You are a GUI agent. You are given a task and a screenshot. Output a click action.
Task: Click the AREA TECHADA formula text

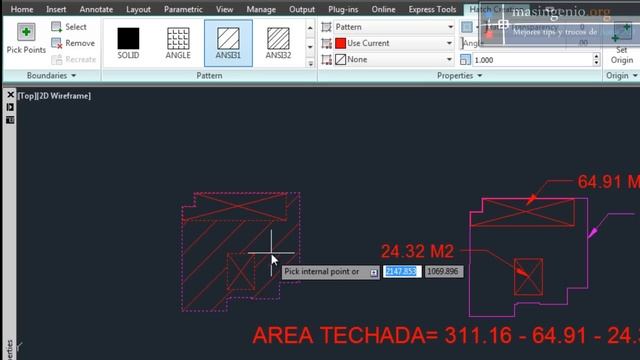(446, 336)
